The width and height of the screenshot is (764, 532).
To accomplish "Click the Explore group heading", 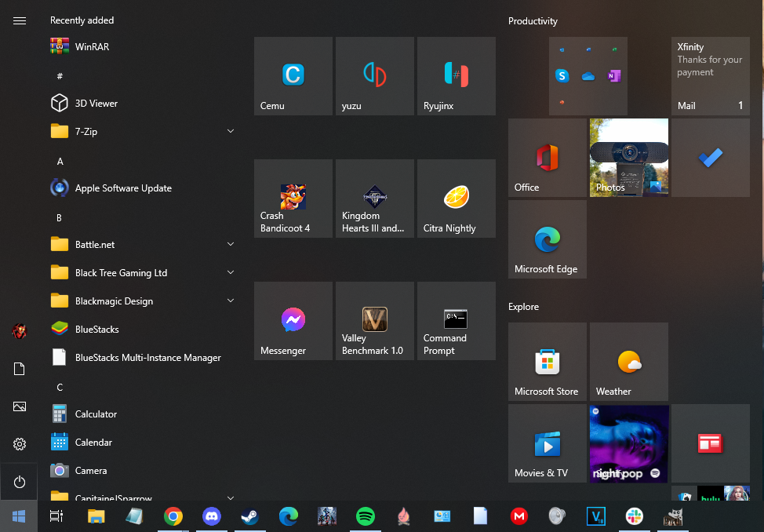I will point(523,307).
